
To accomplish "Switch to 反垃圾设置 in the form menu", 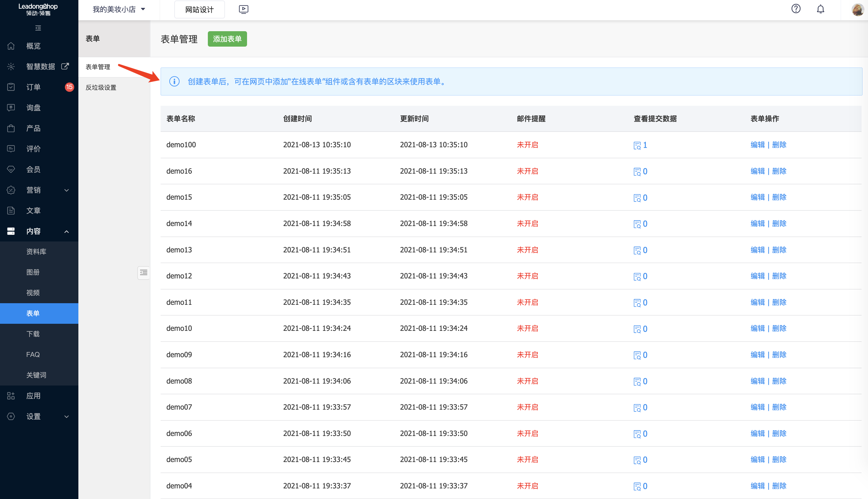I will pos(101,87).
